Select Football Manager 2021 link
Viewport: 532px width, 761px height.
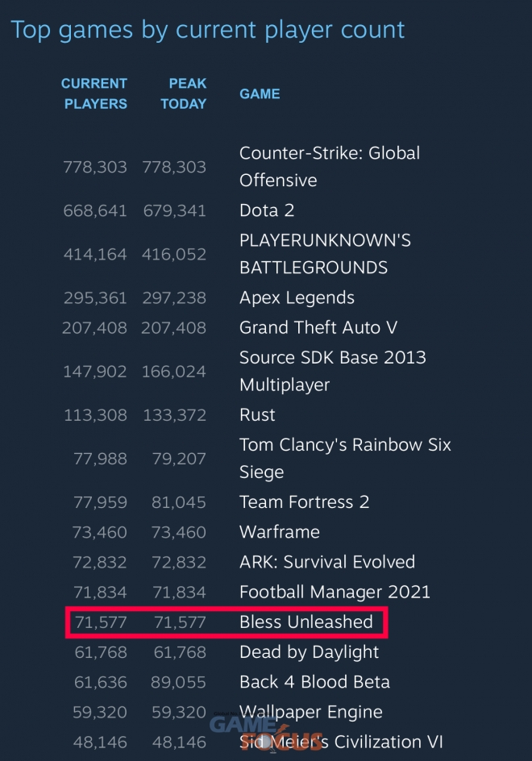335,592
